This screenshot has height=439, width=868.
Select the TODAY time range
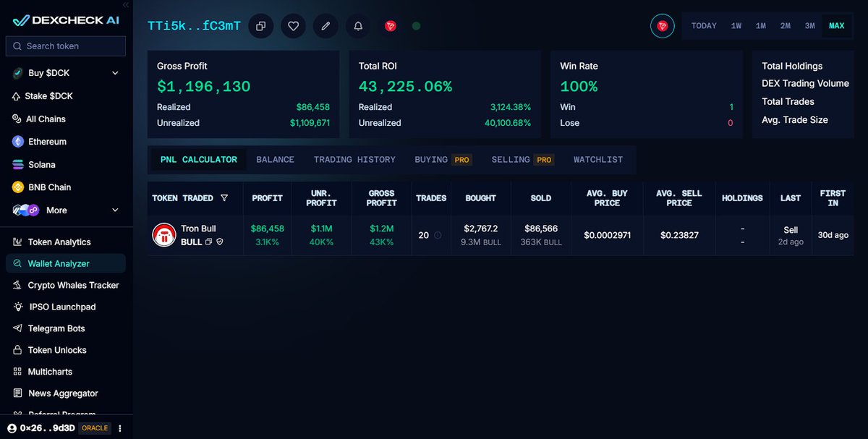click(704, 26)
